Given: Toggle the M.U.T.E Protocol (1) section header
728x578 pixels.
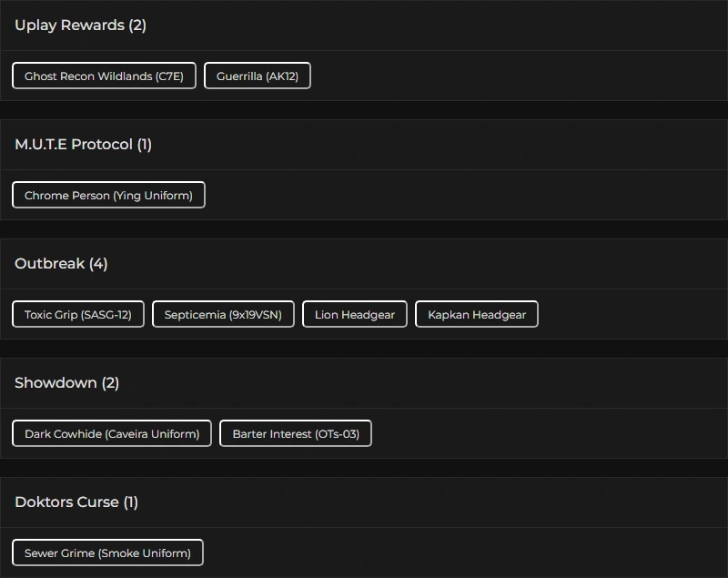Looking at the screenshot, I should tap(83, 145).
